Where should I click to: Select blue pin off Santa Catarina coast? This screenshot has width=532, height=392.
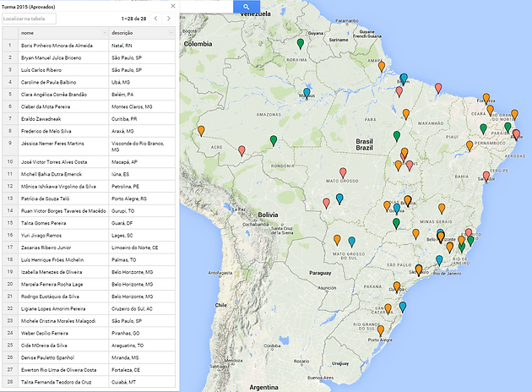pos(403,308)
